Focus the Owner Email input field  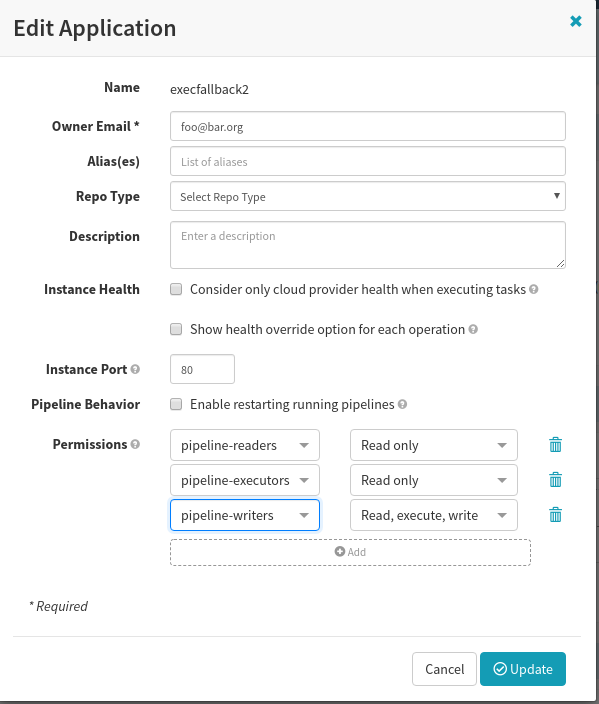(x=368, y=126)
